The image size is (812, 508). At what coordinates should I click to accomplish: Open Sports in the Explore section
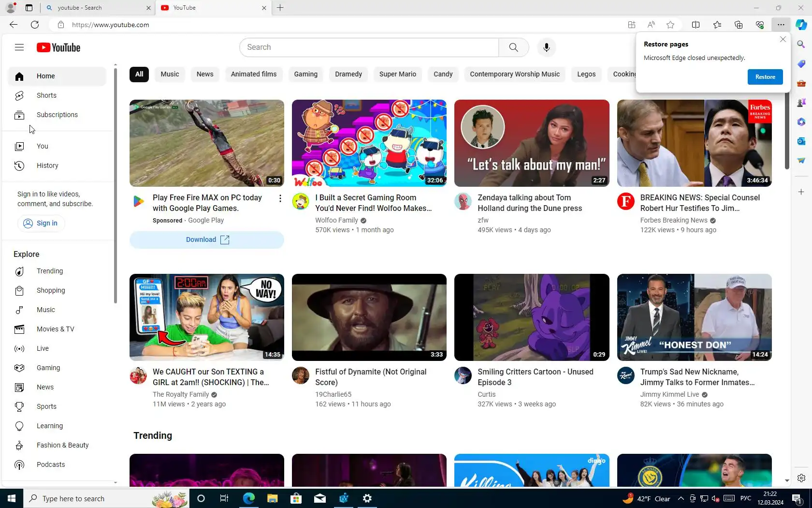57,406
